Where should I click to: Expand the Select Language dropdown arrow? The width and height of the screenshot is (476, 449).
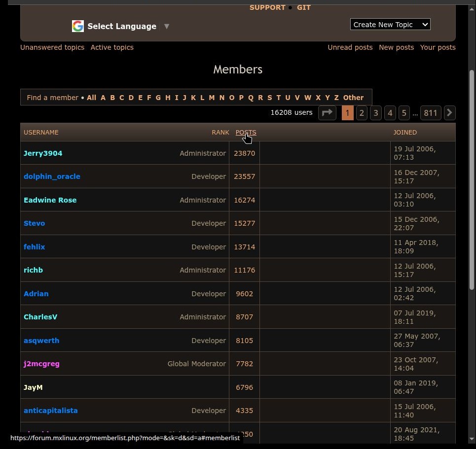pos(167,26)
